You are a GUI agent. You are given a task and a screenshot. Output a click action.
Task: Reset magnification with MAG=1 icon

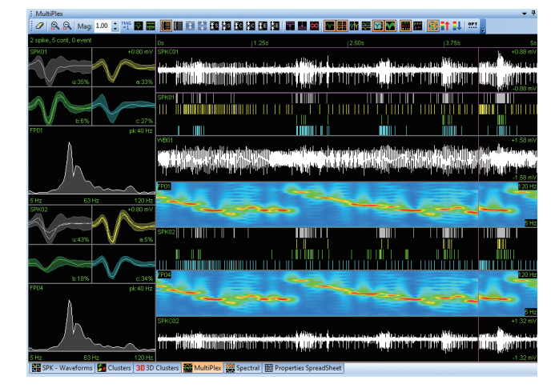(x=127, y=26)
